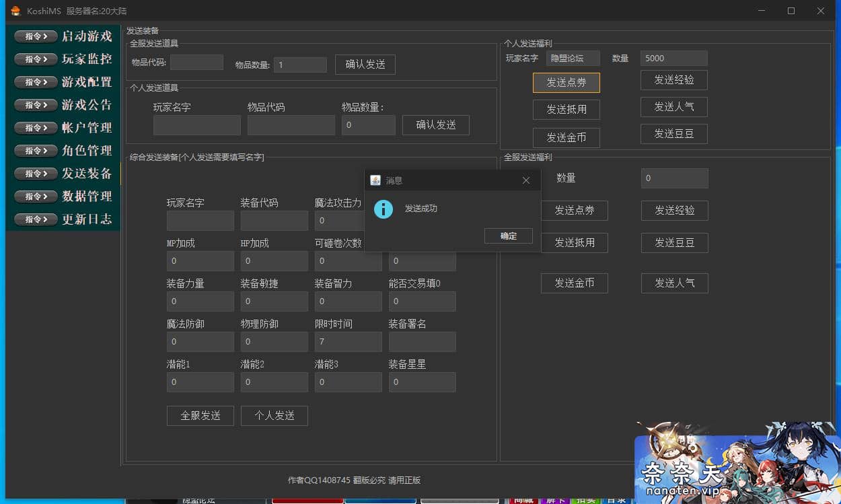Click 发送豆豆 under 全服发送福利
The image size is (841, 504).
point(675,243)
